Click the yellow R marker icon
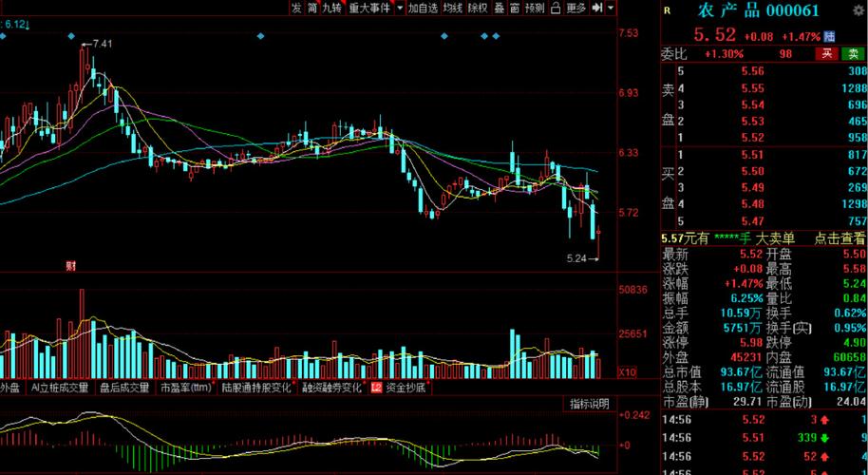This screenshot has width=868, height=475. (x=667, y=10)
